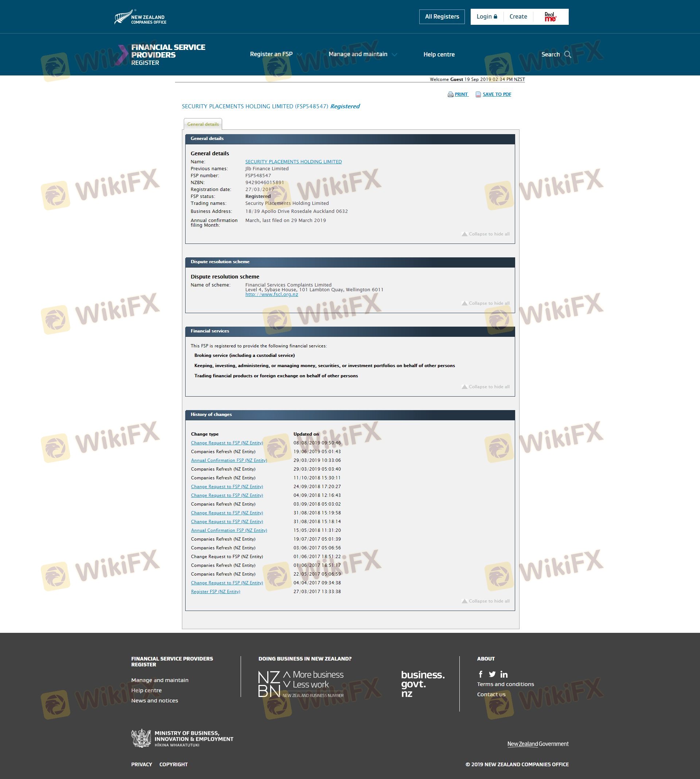Click the business.govt.nz logo
This screenshot has width=700, height=779.
(x=422, y=683)
